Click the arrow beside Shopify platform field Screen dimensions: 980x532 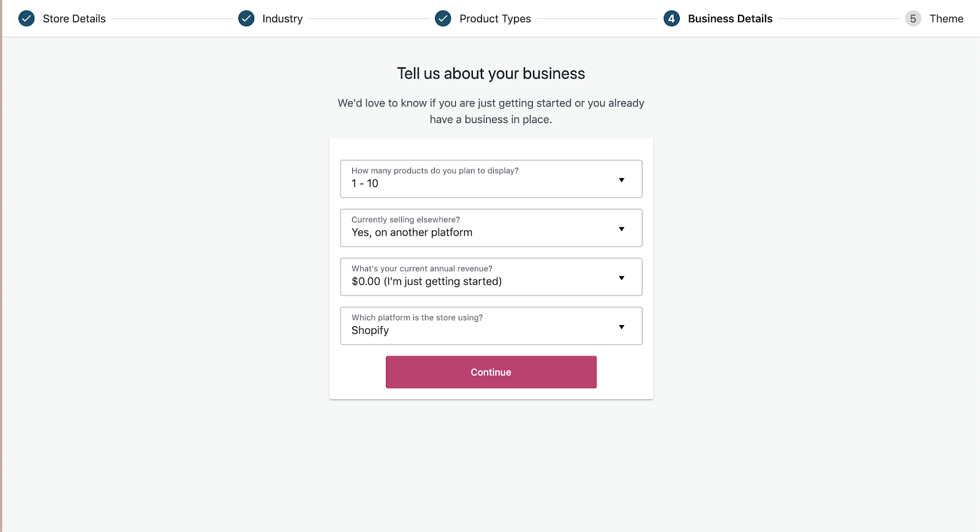coord(621,327)
